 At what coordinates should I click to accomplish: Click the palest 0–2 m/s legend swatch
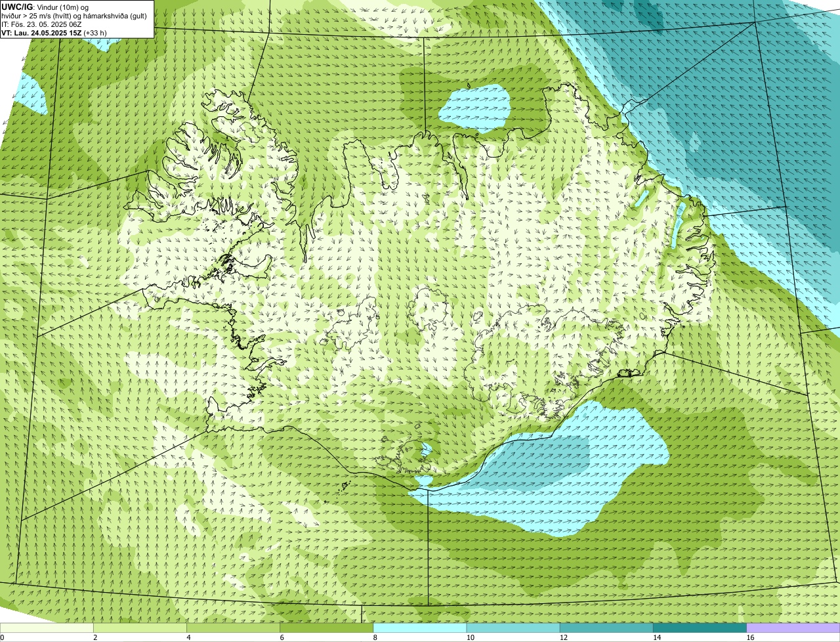click(47, 628)
